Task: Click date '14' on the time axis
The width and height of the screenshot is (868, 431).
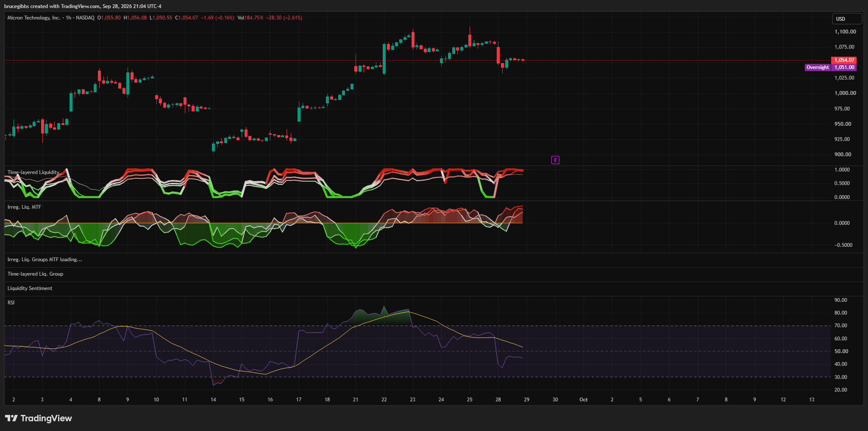Action: coord(213,400)
